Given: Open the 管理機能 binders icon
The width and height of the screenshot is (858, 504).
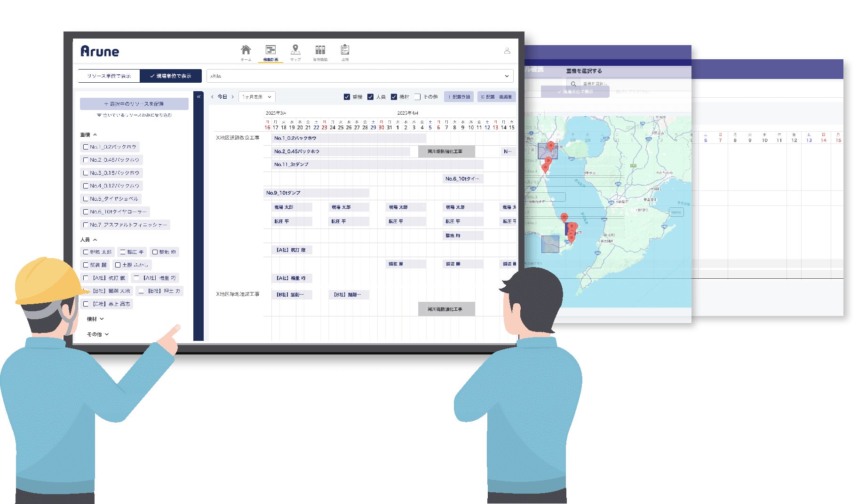Looking at the screenshot, I should tap(320, 50).
